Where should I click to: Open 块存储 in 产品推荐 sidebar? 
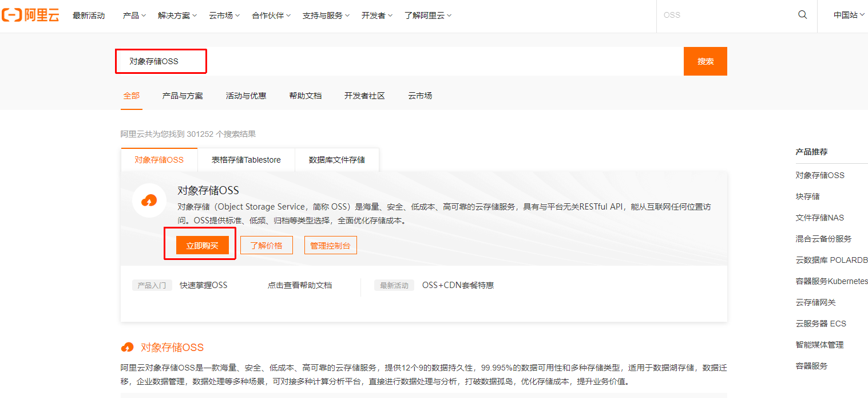807,196
